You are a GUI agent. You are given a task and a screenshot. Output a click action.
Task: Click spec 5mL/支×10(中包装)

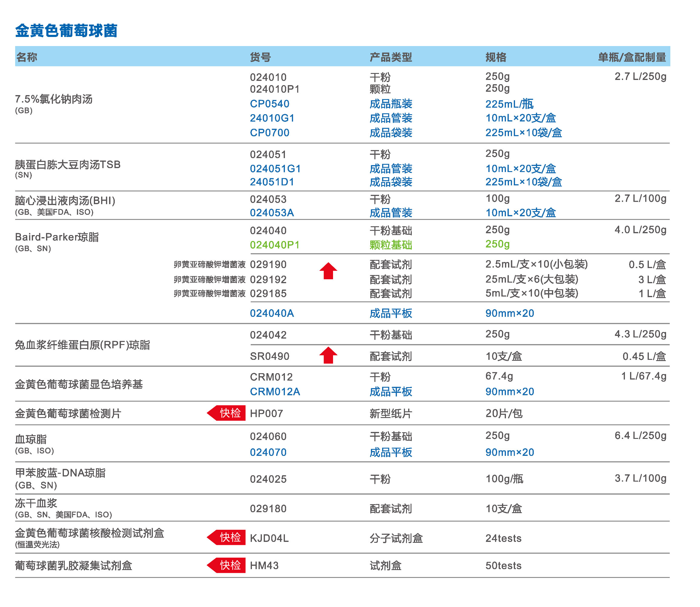(x=532, y=293)
